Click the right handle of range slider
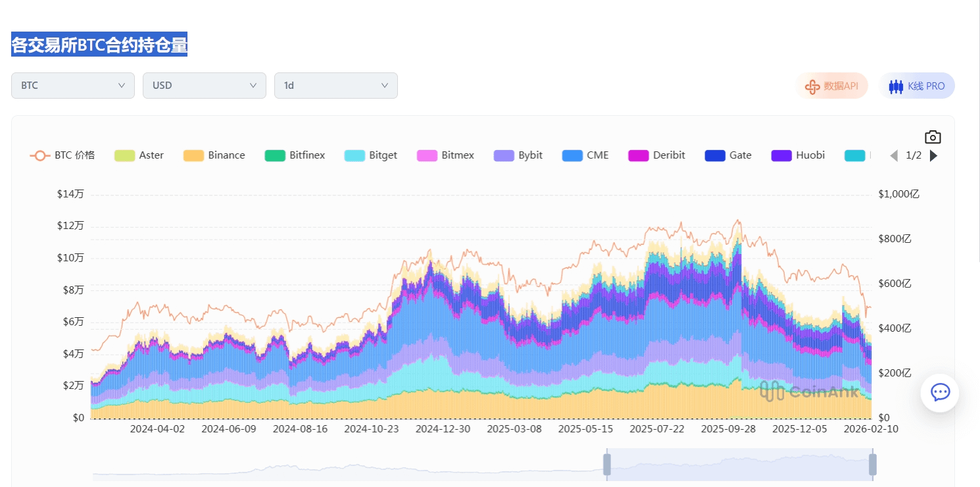Viewport: 980px width, 487px height. 872,464
